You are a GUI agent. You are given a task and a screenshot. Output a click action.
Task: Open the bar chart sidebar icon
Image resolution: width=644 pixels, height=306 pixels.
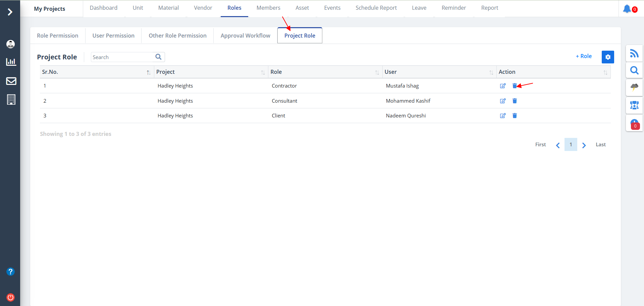click(11, 62)
